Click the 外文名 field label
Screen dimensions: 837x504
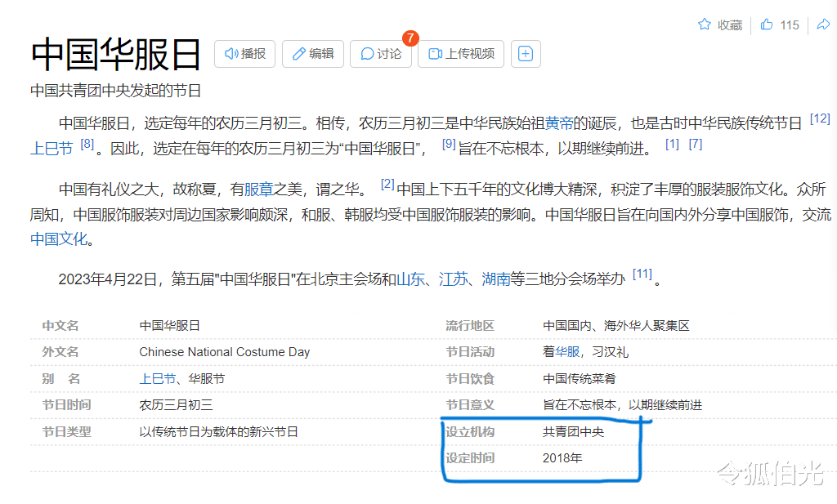(x=60, y=352)
